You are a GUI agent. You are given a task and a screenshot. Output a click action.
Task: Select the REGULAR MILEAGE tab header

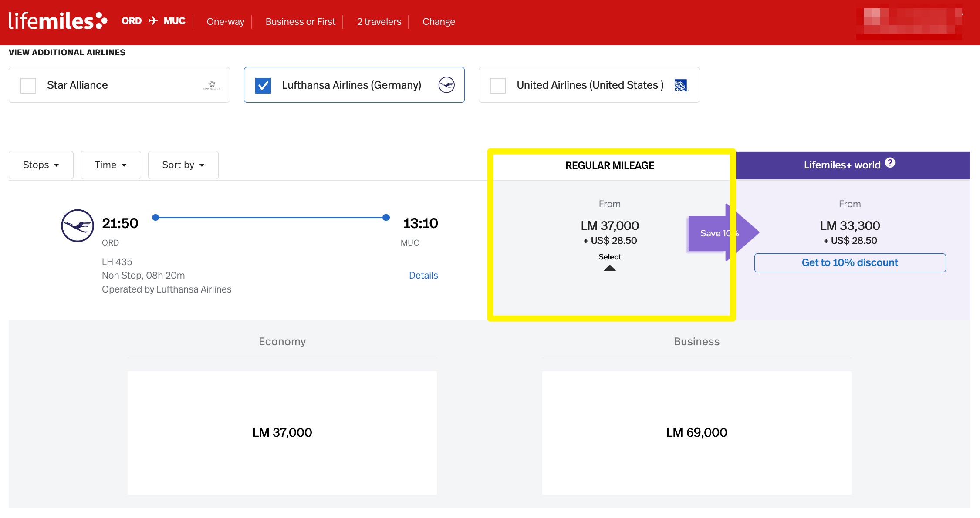(610, 165)
